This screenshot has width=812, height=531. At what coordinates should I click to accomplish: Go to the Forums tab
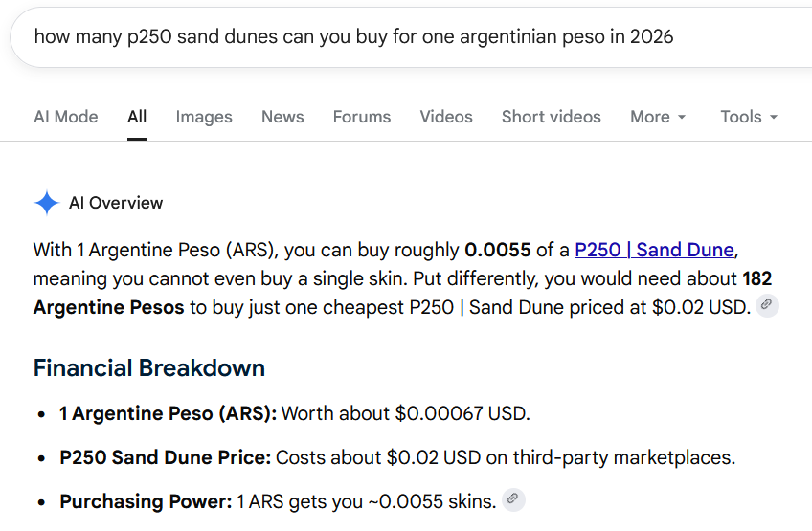(362, 117)
